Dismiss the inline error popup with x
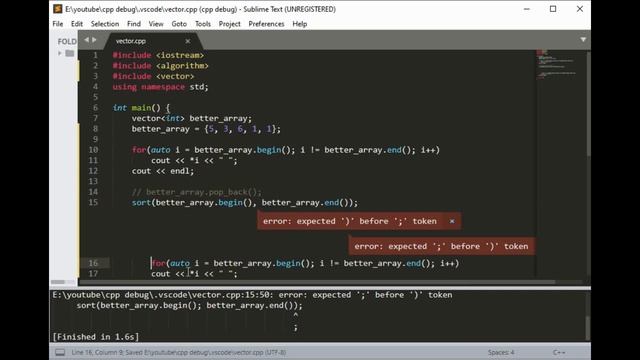640x360 pixels. (452, 221)
